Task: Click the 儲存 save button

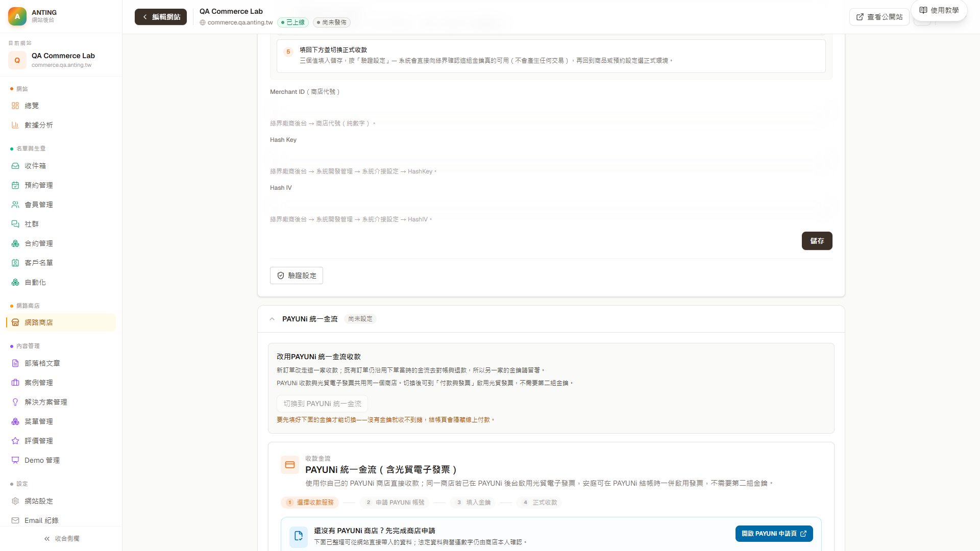Action: click(817, 241)
